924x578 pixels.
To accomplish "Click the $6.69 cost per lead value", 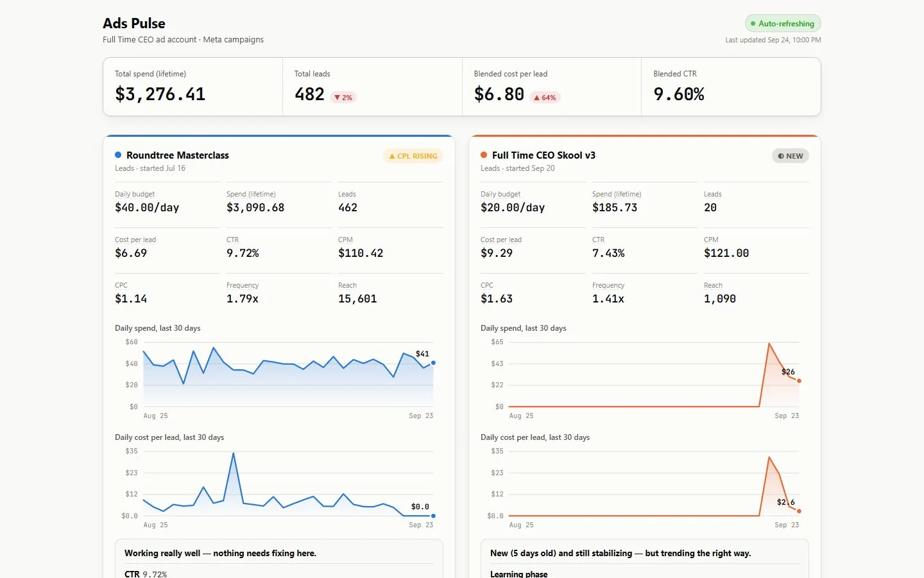I will pyautogui.click(x=131, y=253).
